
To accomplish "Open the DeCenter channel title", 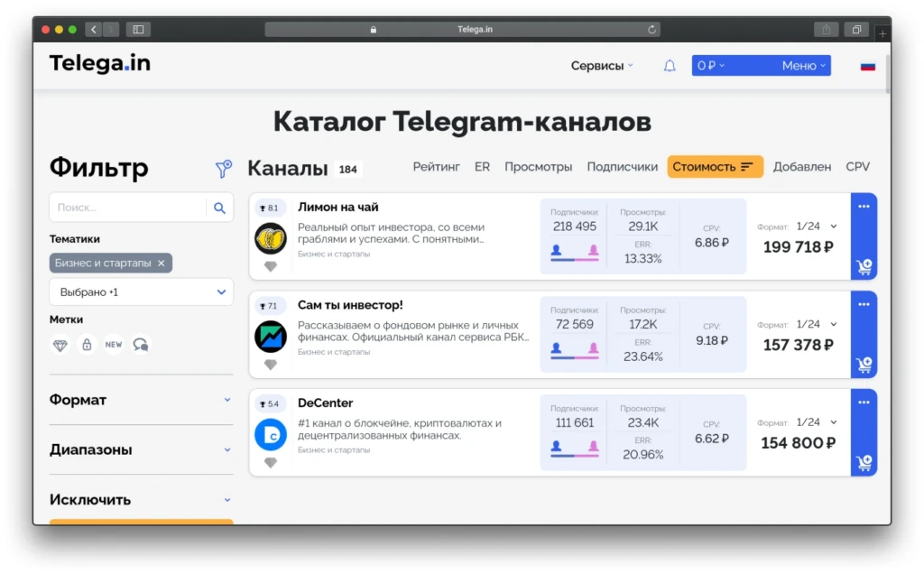I will pos(325,403).
